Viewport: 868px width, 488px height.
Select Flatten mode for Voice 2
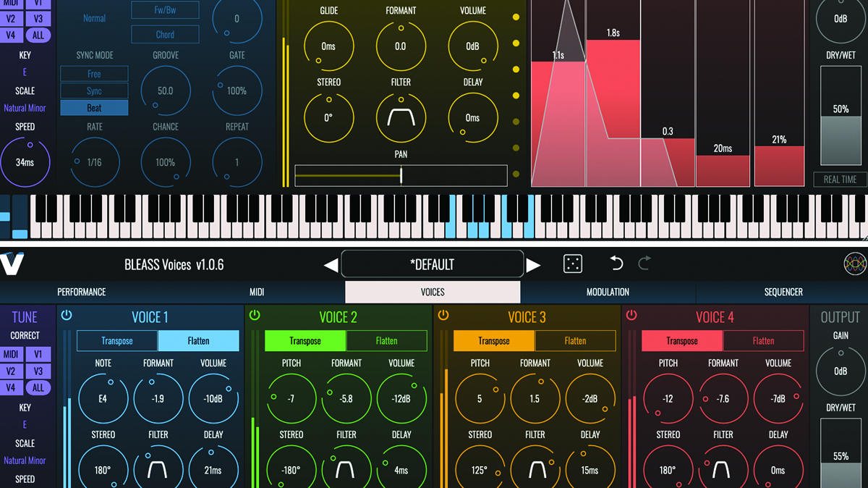pyautogui.click(x=386, y=341)
